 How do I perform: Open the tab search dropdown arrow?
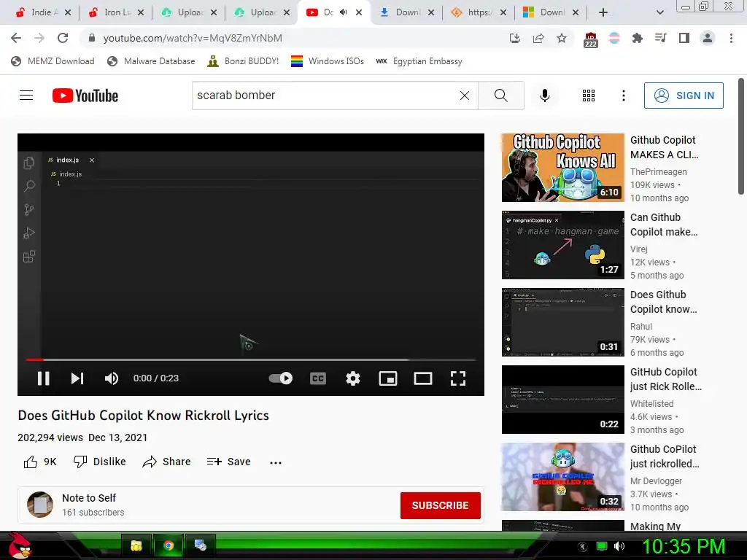(659, 12)
